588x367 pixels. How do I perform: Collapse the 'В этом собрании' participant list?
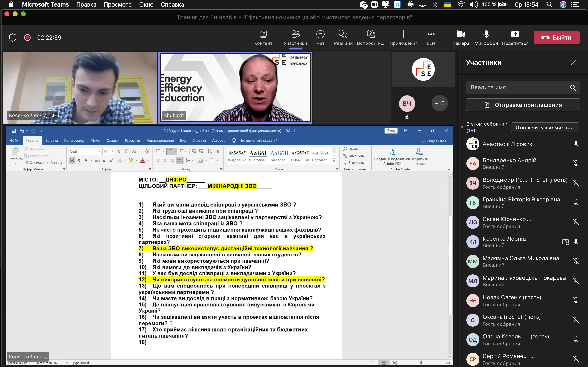tap(462, 127)
